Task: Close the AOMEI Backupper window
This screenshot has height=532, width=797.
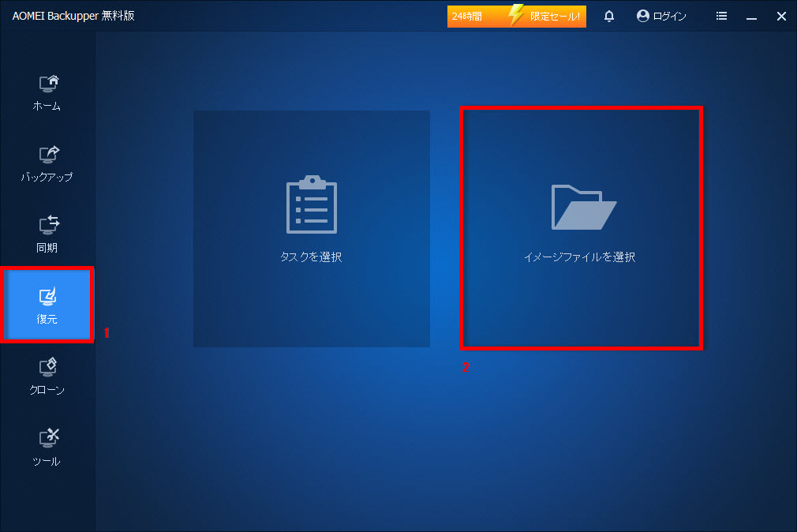Action: [781, 16]
